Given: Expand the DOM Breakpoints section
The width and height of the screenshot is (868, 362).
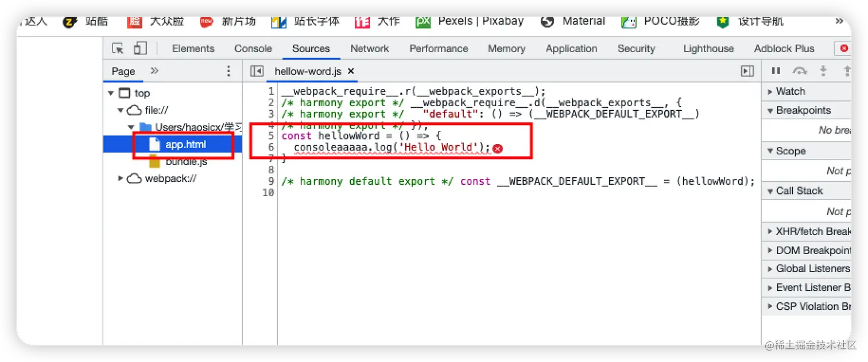Looking at the screenshot, I should coord(806,250).
